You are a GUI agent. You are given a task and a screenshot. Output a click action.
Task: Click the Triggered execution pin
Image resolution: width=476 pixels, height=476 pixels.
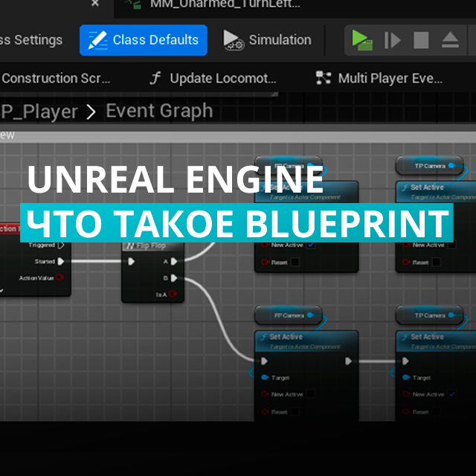point(61,245)
